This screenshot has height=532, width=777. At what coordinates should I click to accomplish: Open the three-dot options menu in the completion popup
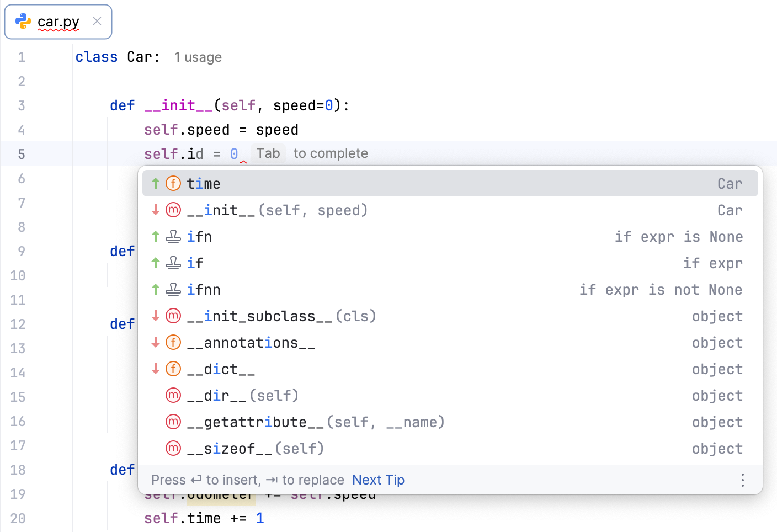click(742, 480)
